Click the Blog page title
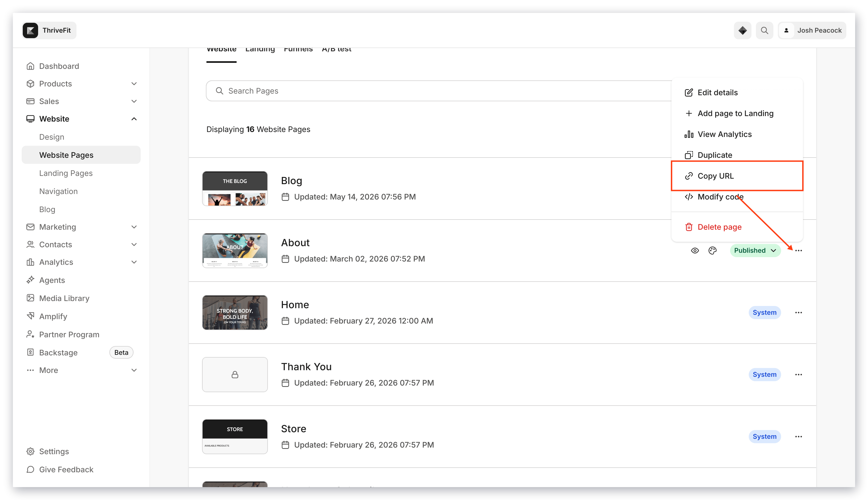The image size is (868, 500). 291,181
